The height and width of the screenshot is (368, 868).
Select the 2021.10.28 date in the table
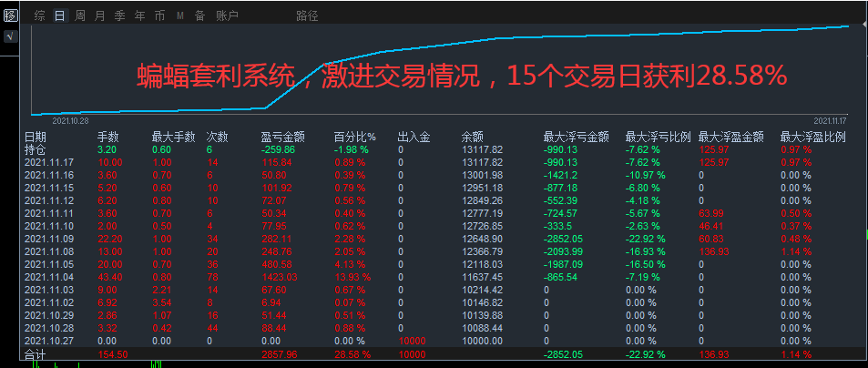(x=47, y=328)
